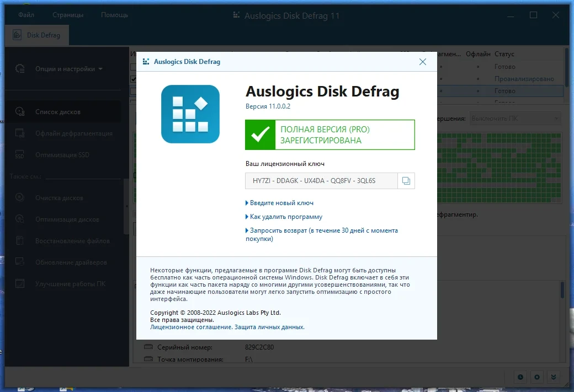Click the serial number value 829C2C80

[x=259, y=347]
